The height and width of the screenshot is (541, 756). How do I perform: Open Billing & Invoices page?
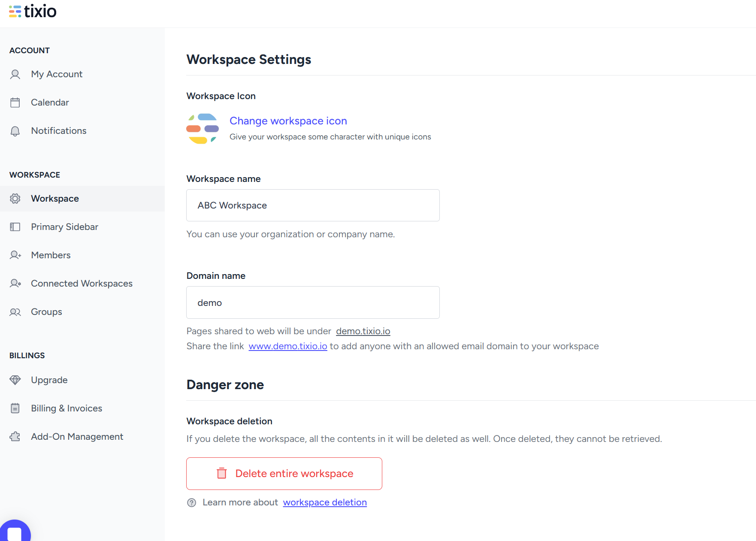67,408
